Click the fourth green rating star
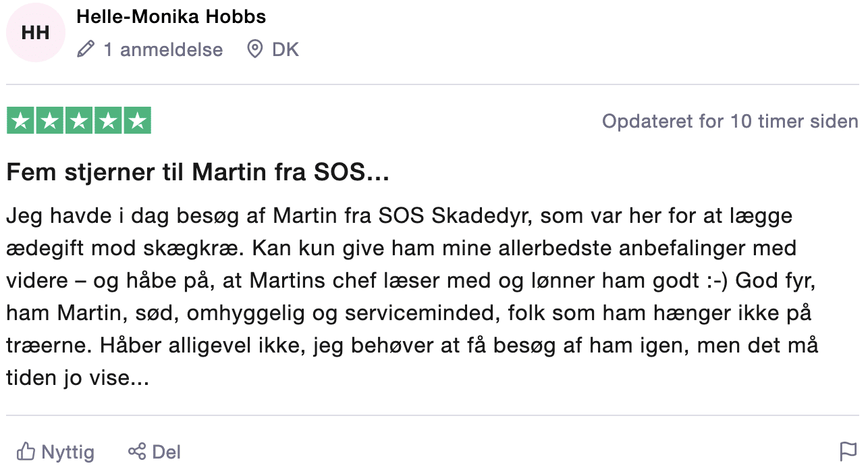The height and width of the screenshot is (468, 868). click(x=108, y=120)
